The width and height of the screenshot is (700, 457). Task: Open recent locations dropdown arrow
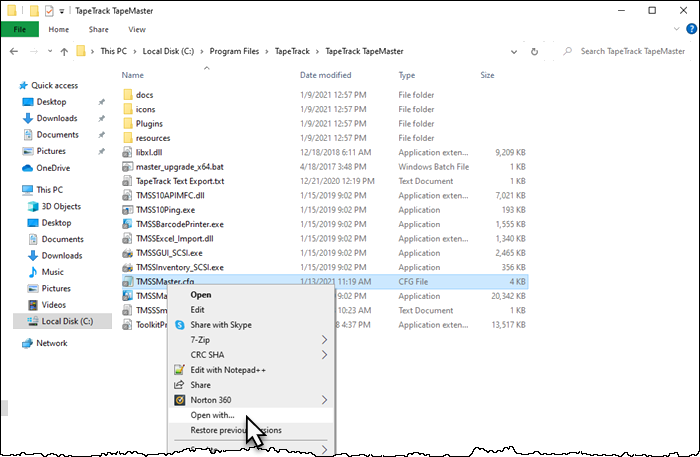50,51
